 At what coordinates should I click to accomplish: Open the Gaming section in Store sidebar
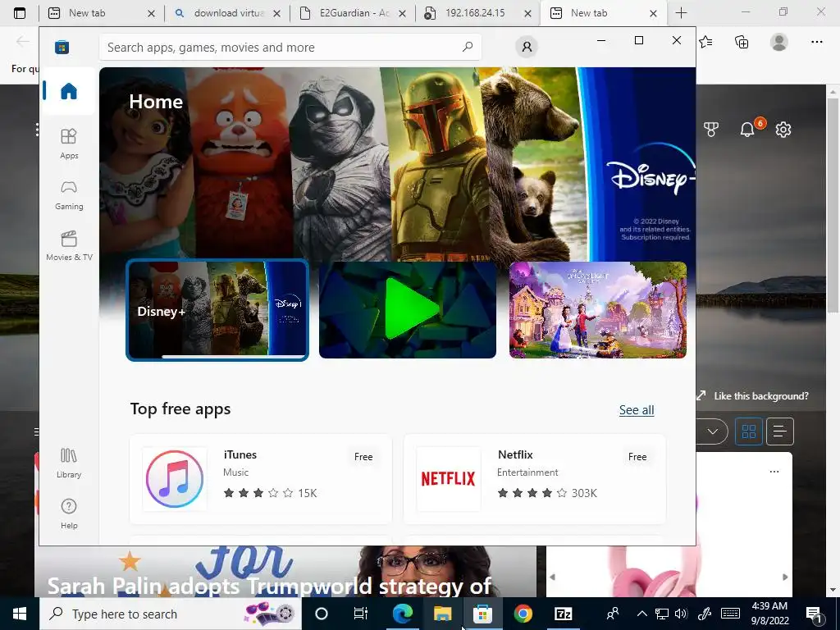coord(69,195)
